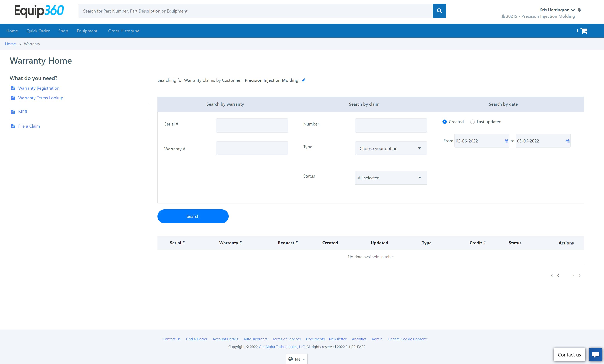This screenshot has width=604, height=364.
Task: Click the File a Claim link
Action: click(29, 126)
